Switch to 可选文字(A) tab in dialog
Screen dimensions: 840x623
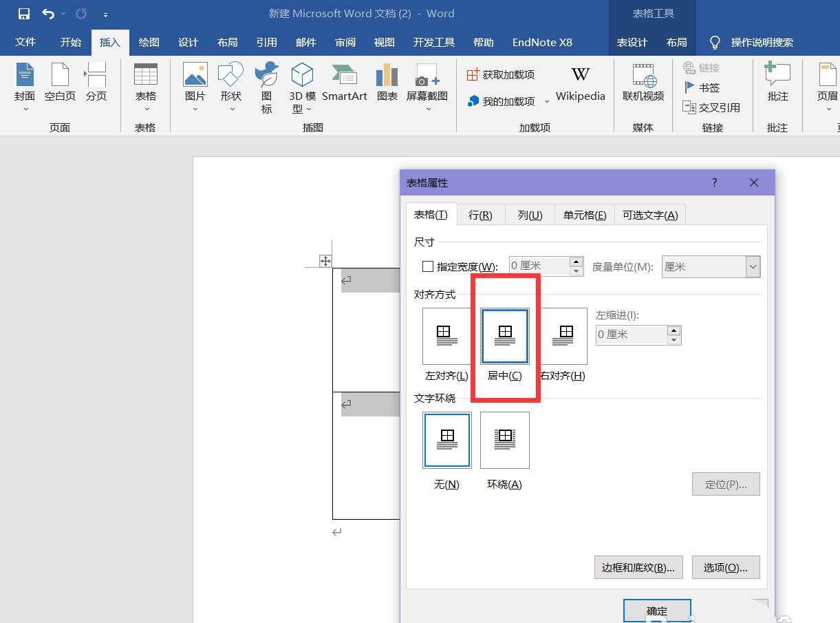tap(650, 215)
